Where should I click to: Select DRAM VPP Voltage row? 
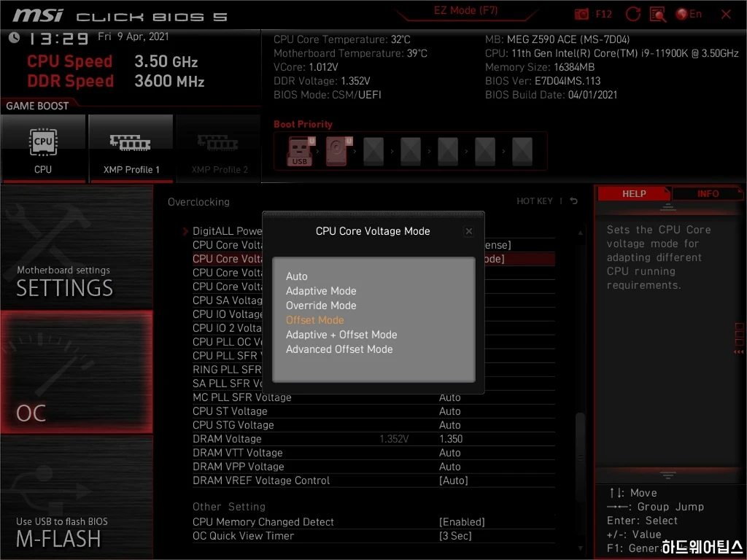point(373,467)
